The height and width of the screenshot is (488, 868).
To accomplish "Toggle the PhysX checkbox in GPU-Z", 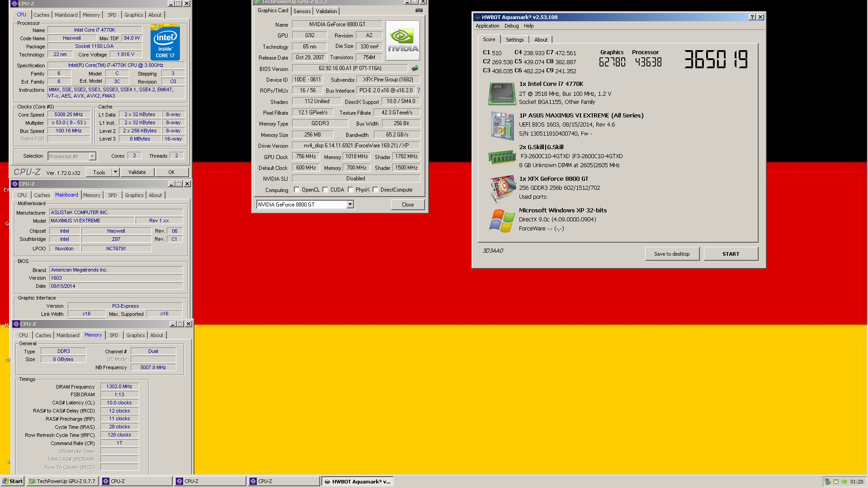I will [350, 190].
